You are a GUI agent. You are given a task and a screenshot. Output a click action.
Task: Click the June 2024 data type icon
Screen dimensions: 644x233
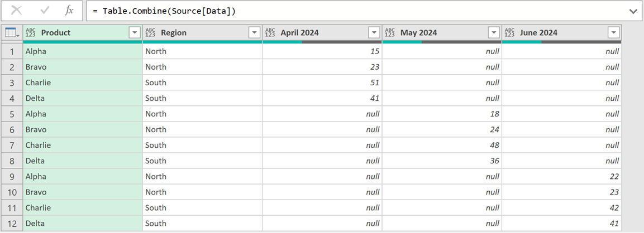509,33
